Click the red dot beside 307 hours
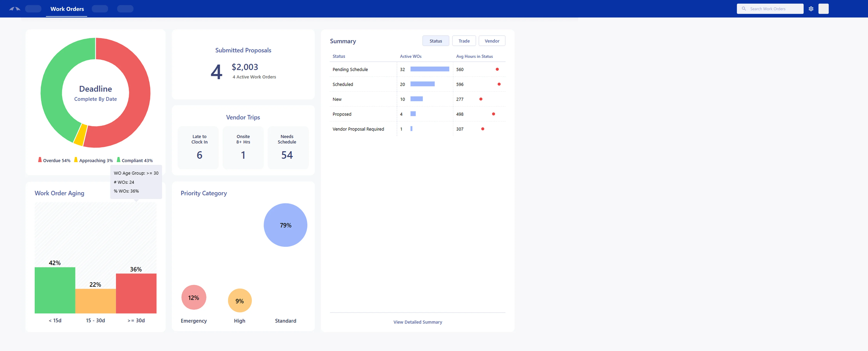This screenshot has height=351, width=868. click(x=483, y=129)
